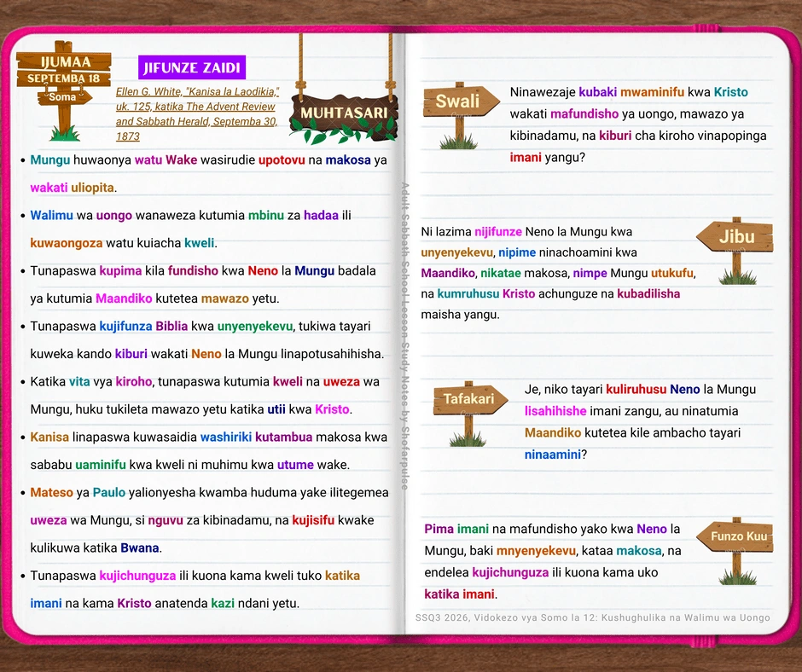802x672 pixels.
Task: Click the text 'Pima imani na mafundisho yako'
Action: pyautogui.click(x=552, y=529)
